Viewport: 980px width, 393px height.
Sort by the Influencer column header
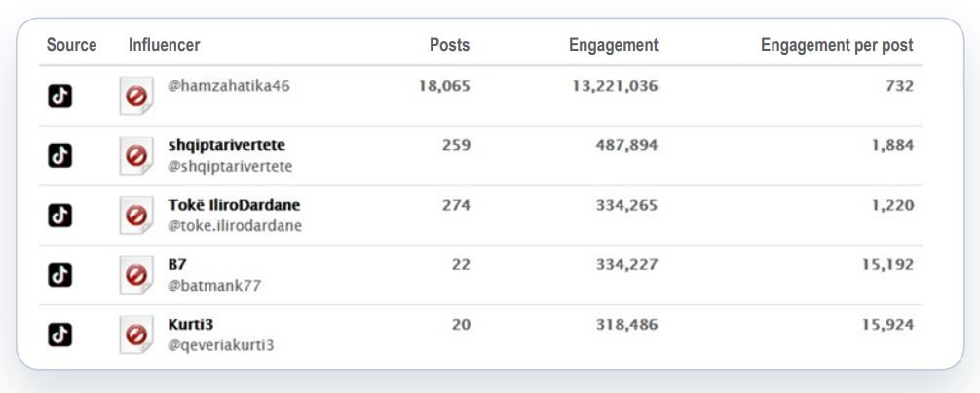164,45
